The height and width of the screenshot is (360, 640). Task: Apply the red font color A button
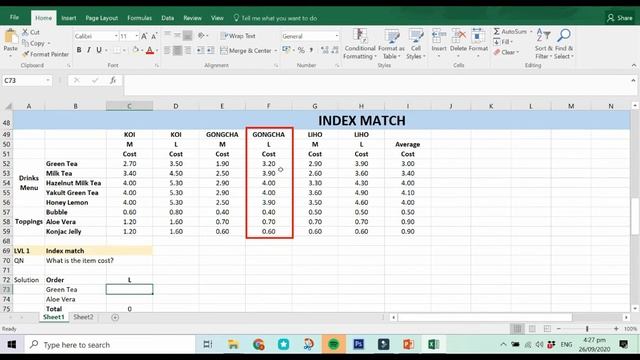[150, 50]
